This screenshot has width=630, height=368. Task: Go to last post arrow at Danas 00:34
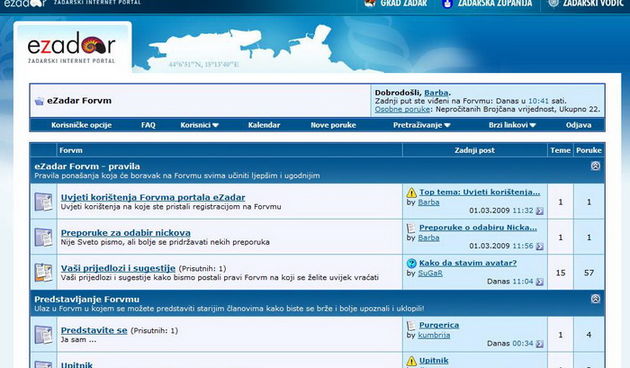(540, 344)
